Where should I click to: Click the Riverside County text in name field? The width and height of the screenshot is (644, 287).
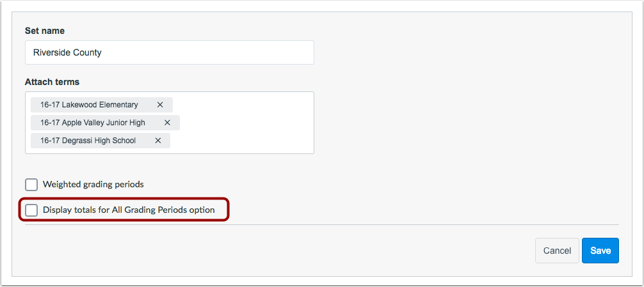pos(67,52)
